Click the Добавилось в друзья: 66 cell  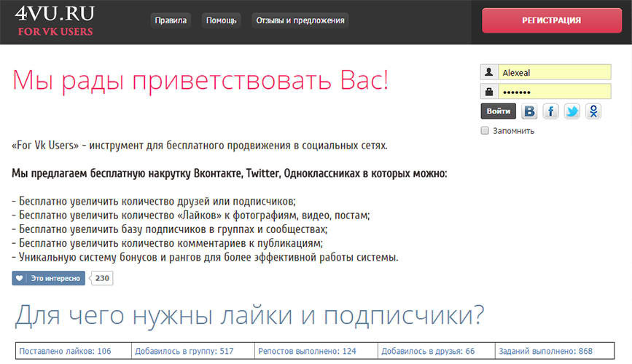(437, 351)
